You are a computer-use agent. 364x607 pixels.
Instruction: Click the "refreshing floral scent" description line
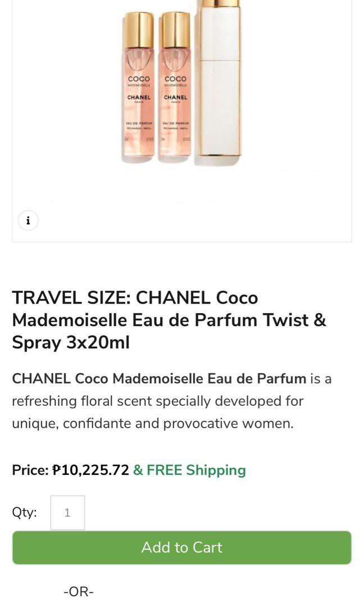tap(157, 401)
